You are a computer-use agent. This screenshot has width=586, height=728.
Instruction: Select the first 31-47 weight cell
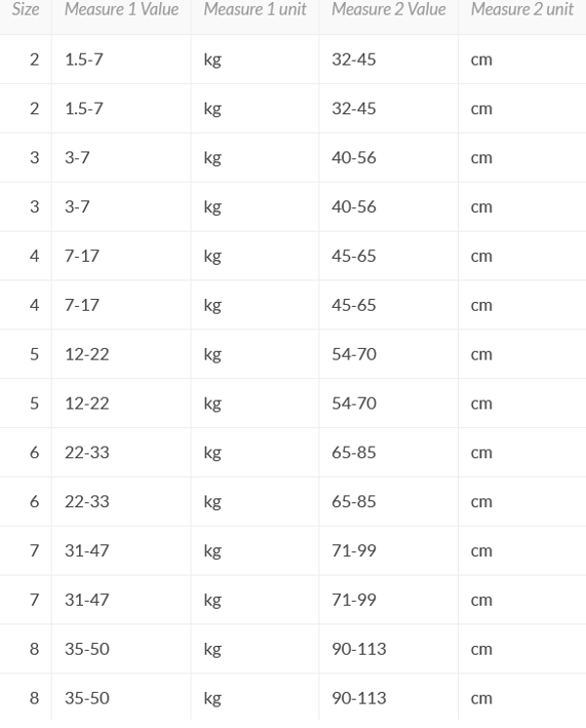point(87,550)
